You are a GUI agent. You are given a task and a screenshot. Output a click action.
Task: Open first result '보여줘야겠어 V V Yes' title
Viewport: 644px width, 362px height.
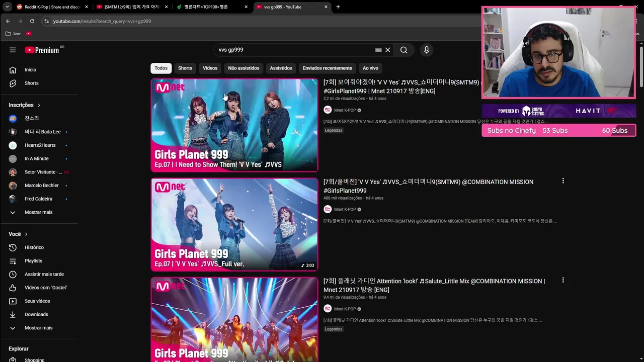402,86
